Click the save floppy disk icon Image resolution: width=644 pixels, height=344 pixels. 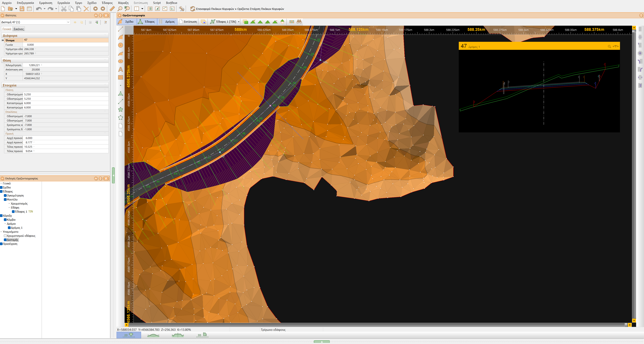tap(22, 9)
